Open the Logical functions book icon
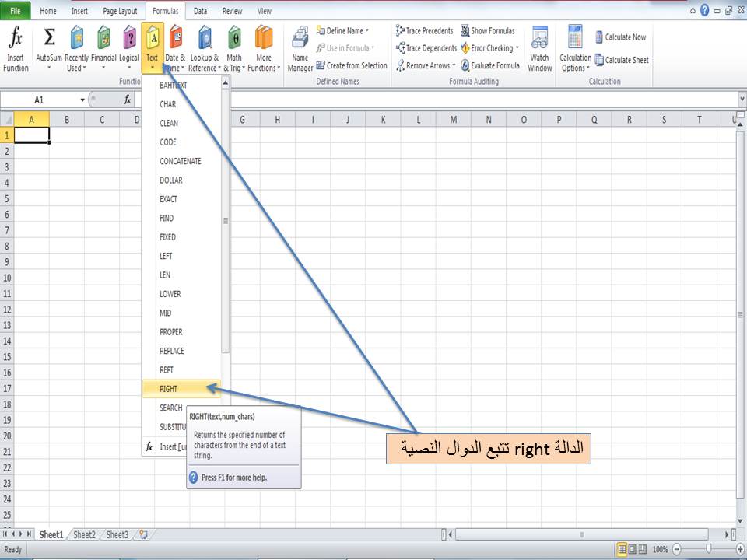 [129, 38]
